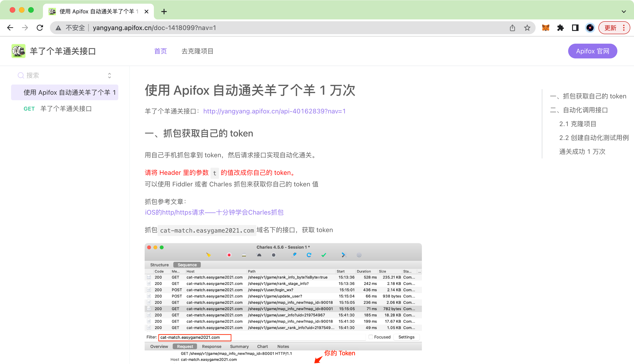
Task: Switch to 去克隆项目 nav item
Action: click(x=197, y=51)
